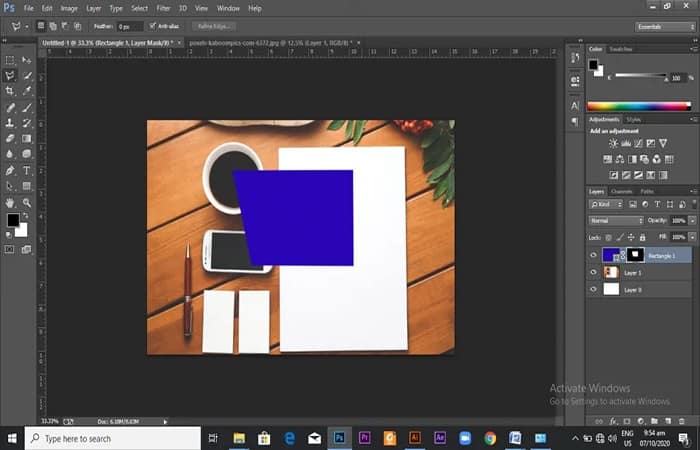
Task: Switch to the Styles tab
Action: 633,119
